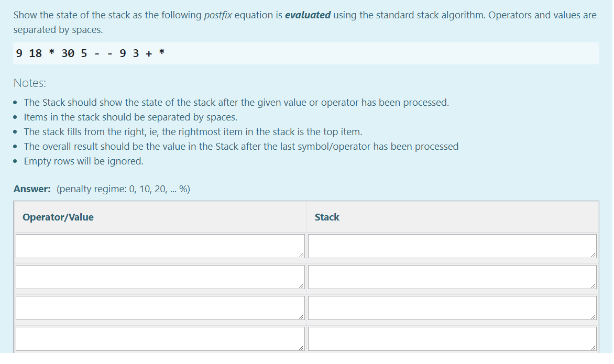This screenshot has width=614, height=364.
Task: Click the first Operator/Value input field
Action: tap(157, 246)
